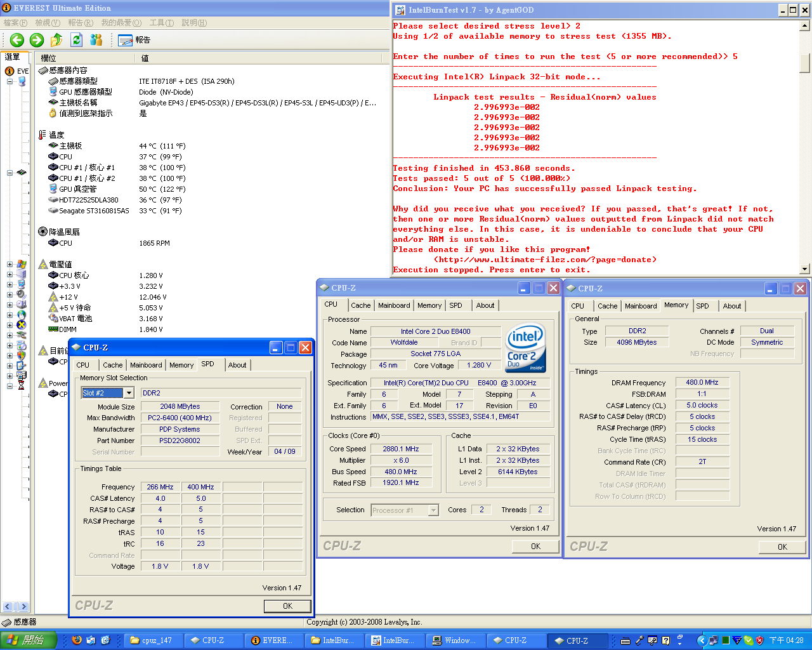Click the 電壓值 warning section icon

click(43, 264)
